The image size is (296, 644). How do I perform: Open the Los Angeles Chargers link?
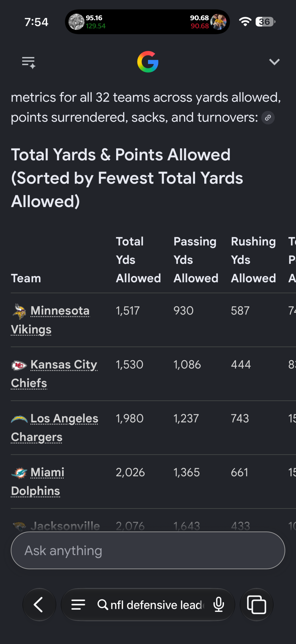click(x=55, y=428)
